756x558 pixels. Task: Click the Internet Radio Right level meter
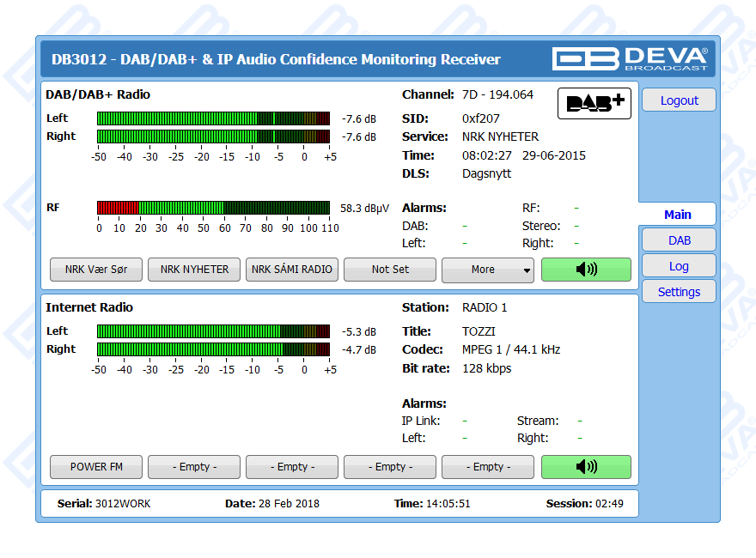(x=213, y=349)
